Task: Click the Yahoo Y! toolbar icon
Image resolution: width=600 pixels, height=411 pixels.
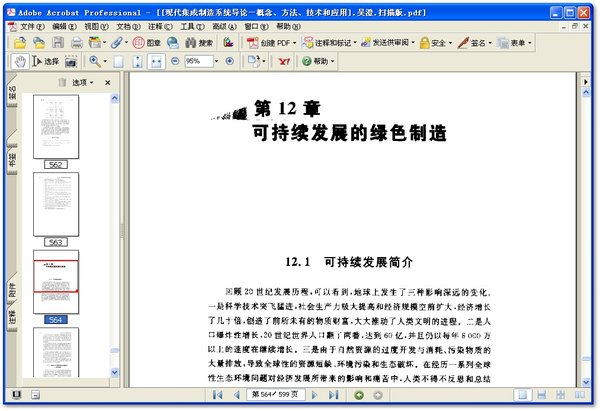Action: click(284, 61)
